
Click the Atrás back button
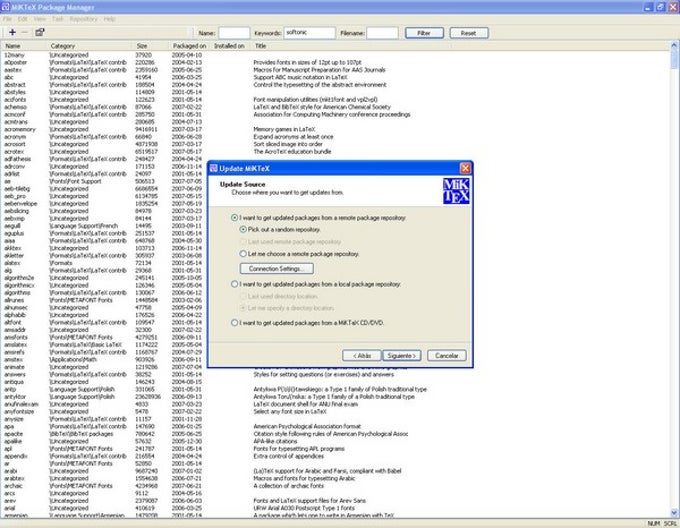point(362,355)
